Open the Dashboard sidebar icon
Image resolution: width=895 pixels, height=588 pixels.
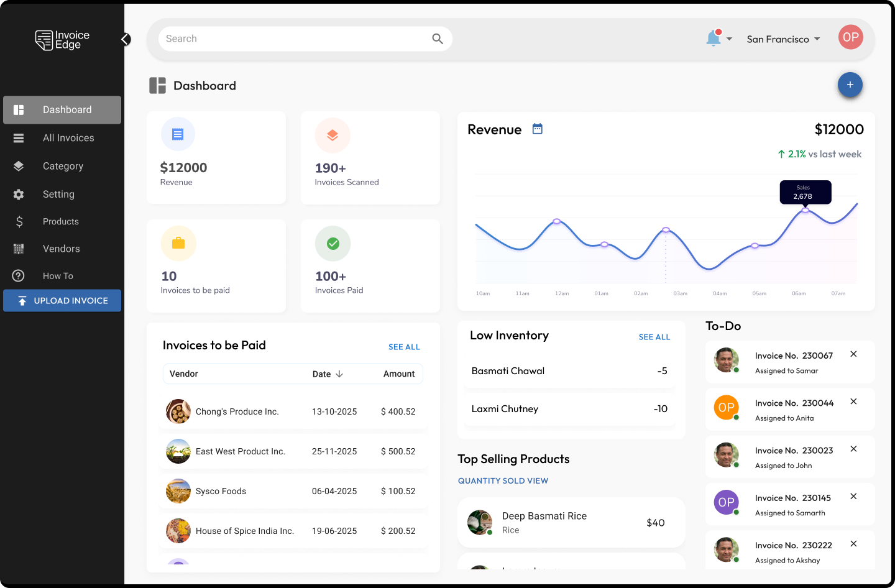[18, 109]
